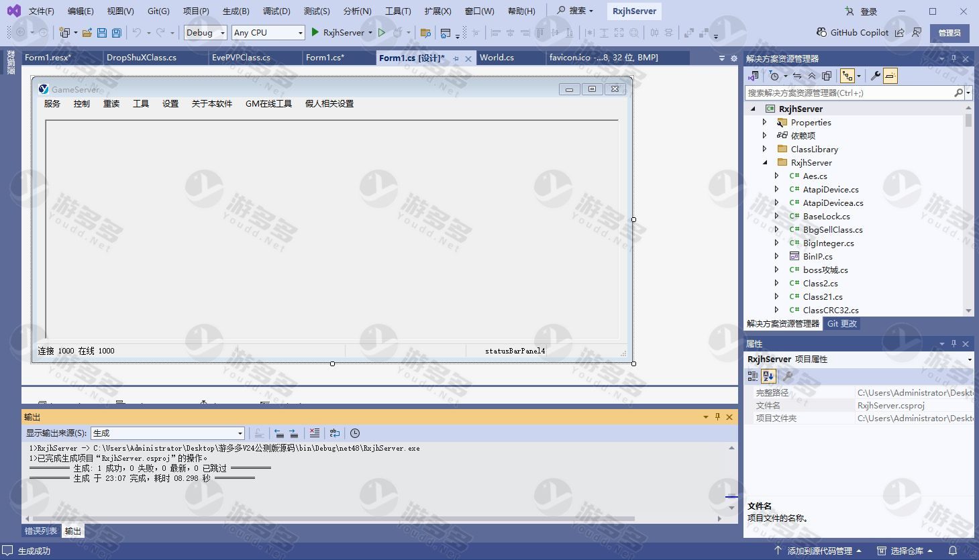Toggle Word Wrap icon in Output toolbar
The image size is (979, 560).
pyautogui.click(x=335, y=433)
